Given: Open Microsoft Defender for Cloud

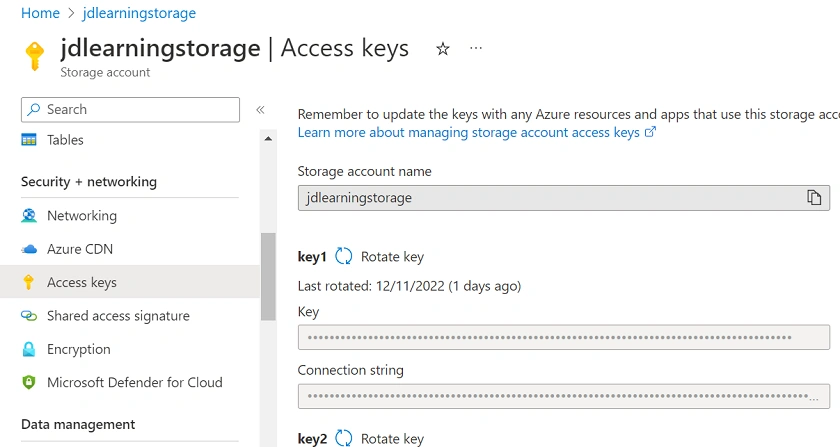Looking at the screenshot, I should (134, 383).
